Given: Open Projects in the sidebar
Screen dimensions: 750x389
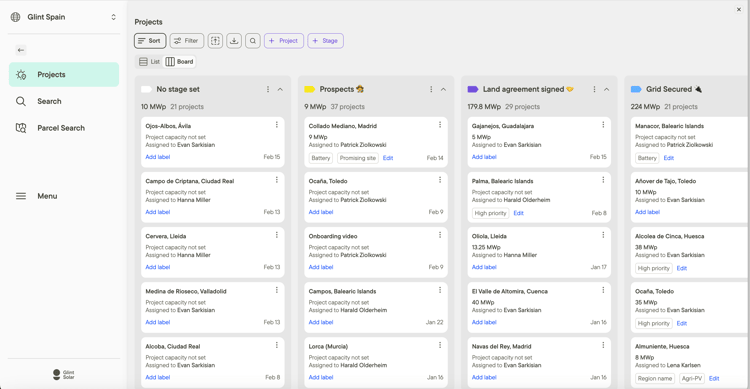Looking at the screenshot, I should pyautogui.click(x=64, y=75).
